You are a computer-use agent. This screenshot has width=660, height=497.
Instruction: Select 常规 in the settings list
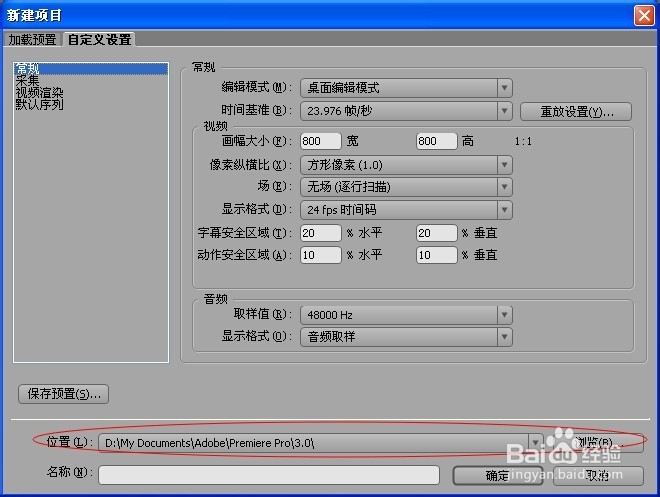[91, 69]
